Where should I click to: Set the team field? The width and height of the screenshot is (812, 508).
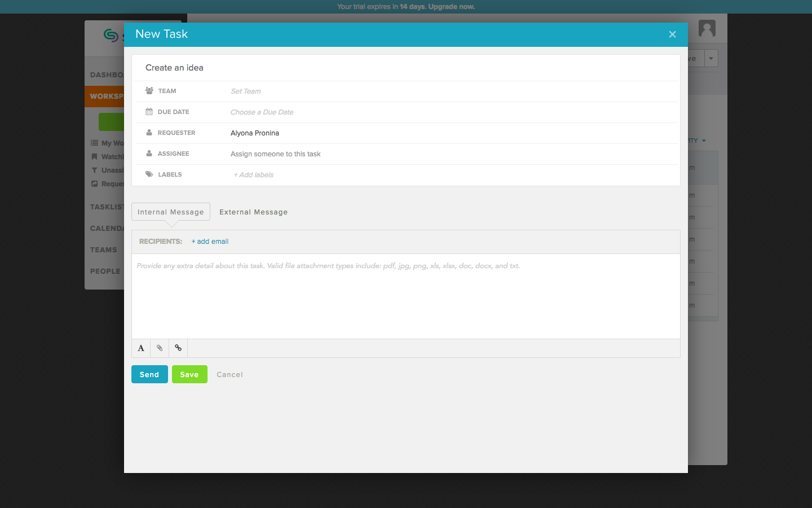pyautogui.click(x=246, y=91)
